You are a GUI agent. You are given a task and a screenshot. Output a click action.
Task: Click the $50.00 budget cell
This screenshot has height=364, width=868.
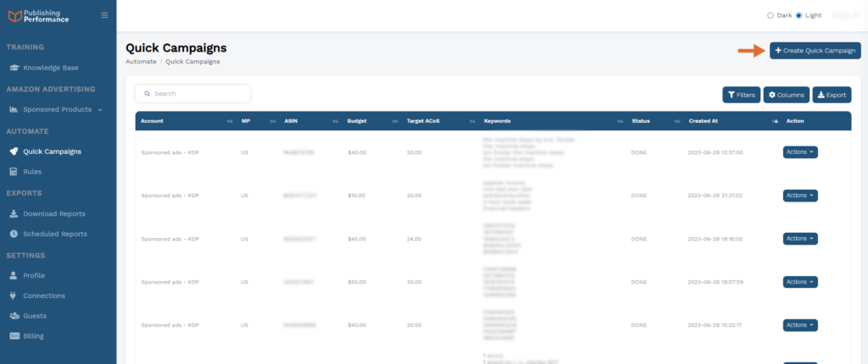click(x=357, y=282)
